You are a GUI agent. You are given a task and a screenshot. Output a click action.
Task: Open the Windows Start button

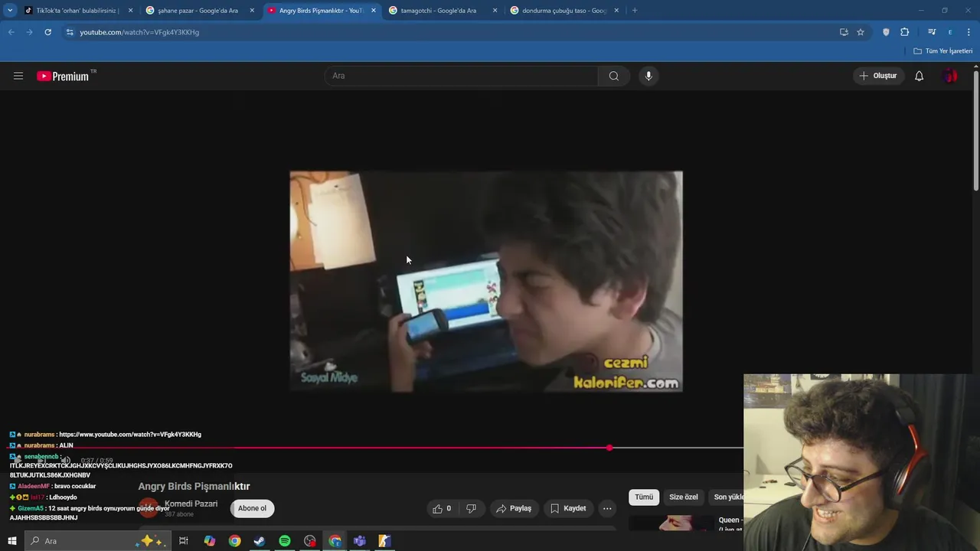[x=11, y=541]
